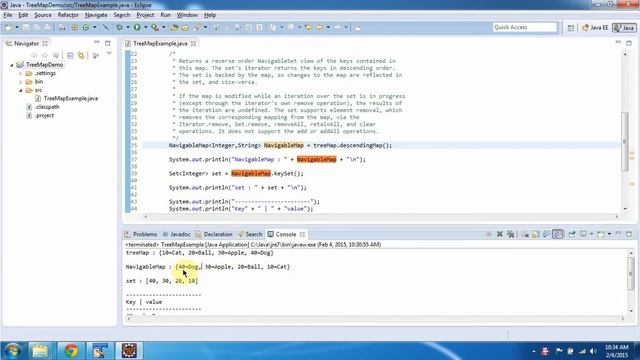Click the Pin Console icon
Image resolution: width=640 pixels, height=360 pixels.
click(572, 234)
